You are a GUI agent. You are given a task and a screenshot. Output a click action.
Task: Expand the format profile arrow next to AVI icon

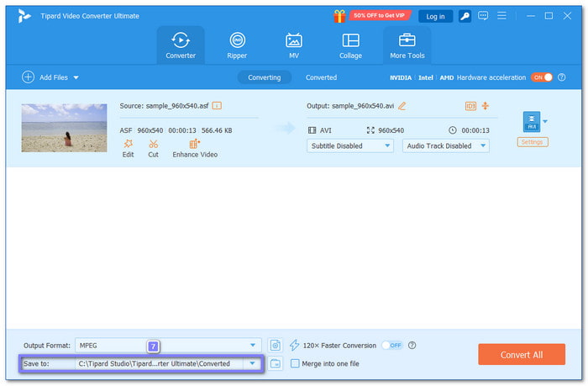[x=545, y=121]
